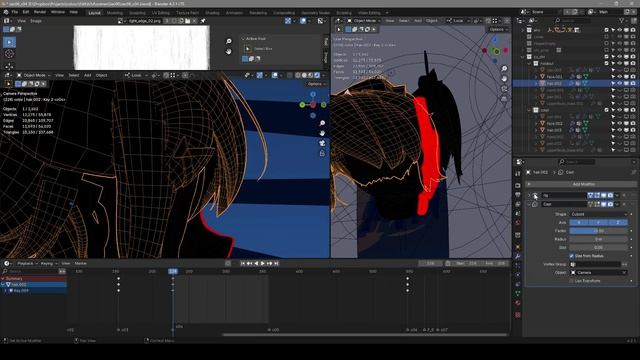Open the Modifiers wrench properties tab

pos(518,256)
